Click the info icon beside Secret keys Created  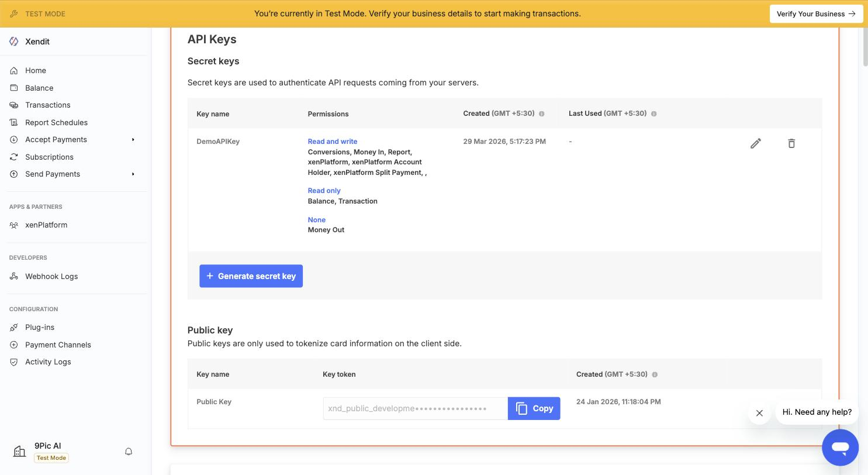[x=541, y=113]
